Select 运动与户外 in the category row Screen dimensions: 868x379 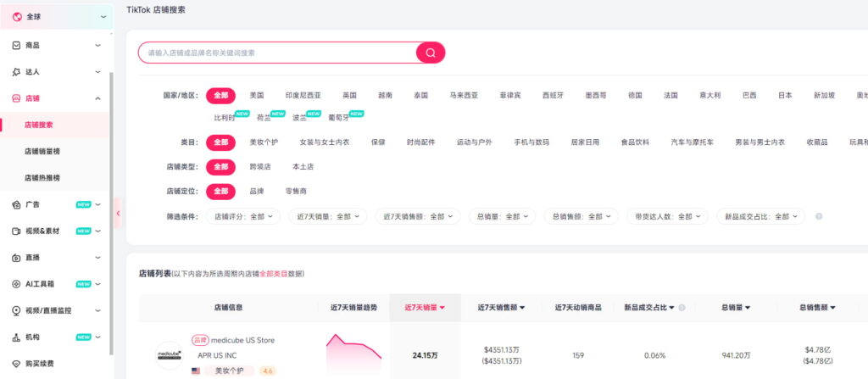[x=474, y=142]
